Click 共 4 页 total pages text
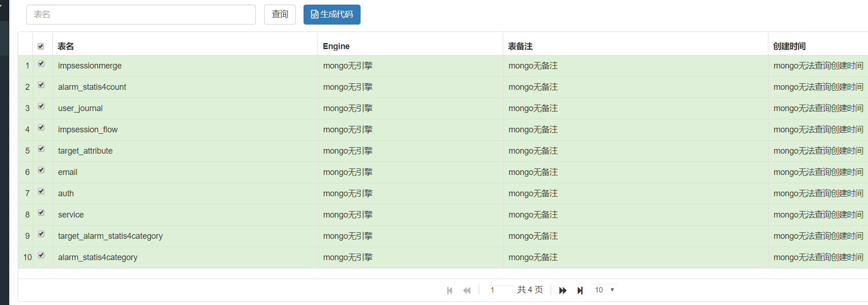 530,290
